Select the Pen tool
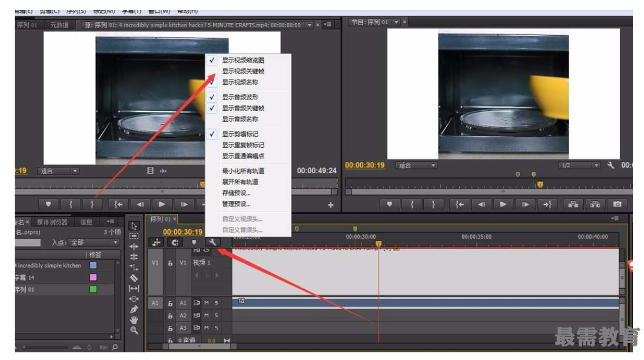 pyautogui.click(x=134, y=309)
